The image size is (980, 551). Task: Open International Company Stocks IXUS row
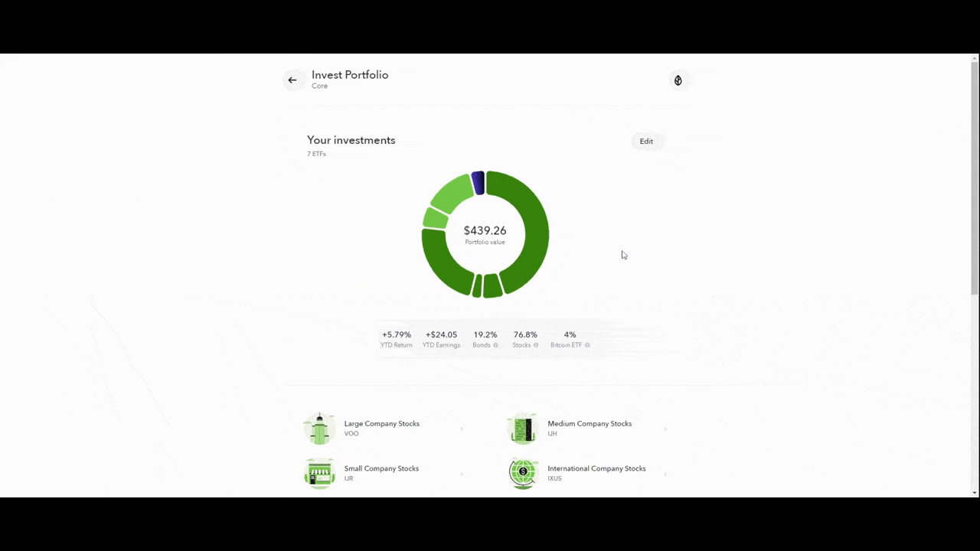tap(589, 473)
